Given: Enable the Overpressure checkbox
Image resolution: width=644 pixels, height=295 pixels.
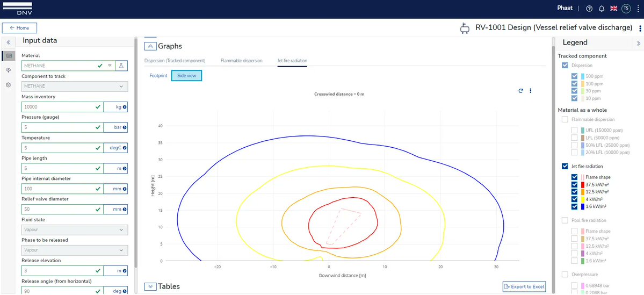Looking at the screenshot, I should (565, 274).
